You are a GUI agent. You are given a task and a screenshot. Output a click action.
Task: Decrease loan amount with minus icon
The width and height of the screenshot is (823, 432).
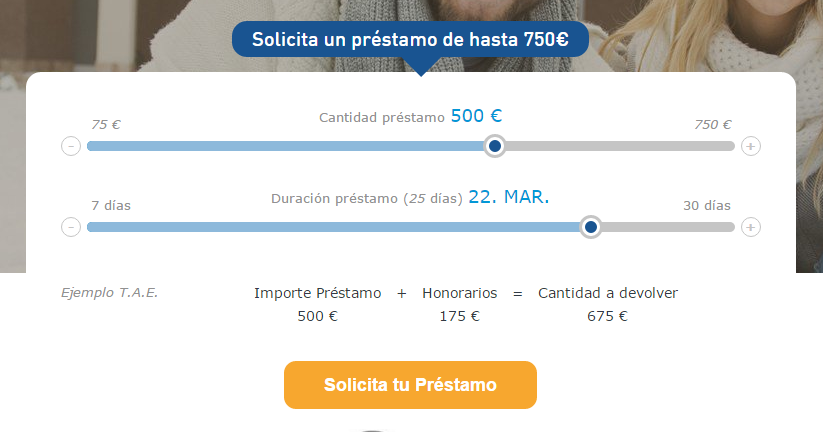pyautogui.click(x=71, y=146)
